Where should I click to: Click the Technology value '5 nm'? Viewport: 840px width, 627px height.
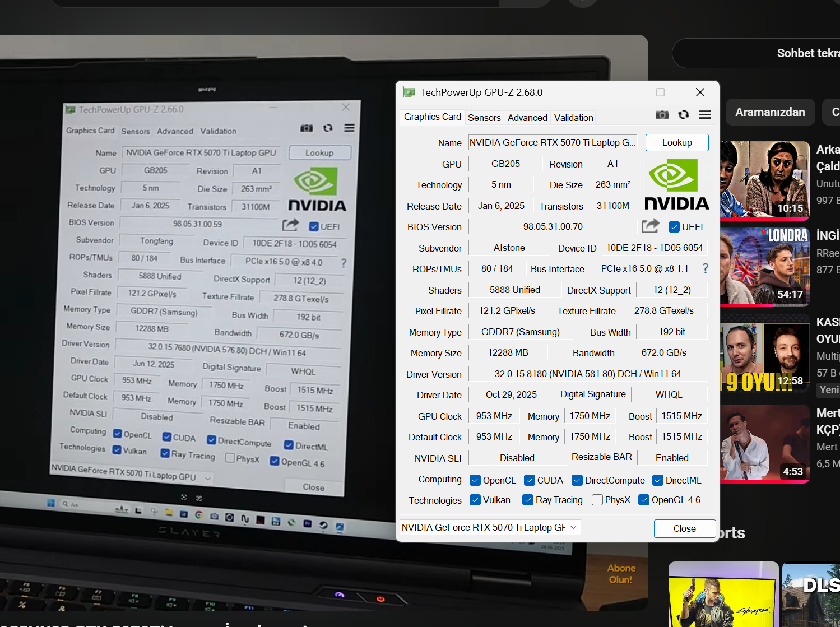click(x=501, y=184)
